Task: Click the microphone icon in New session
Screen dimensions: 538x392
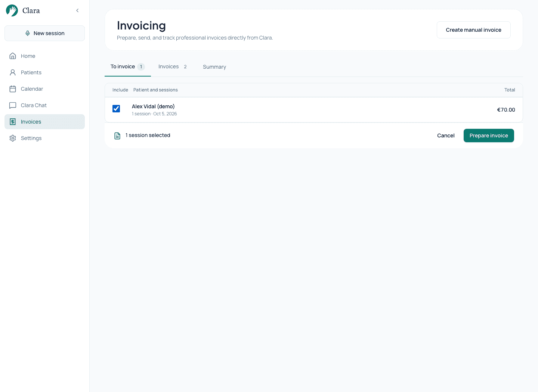Action: (x=28, y=33)
